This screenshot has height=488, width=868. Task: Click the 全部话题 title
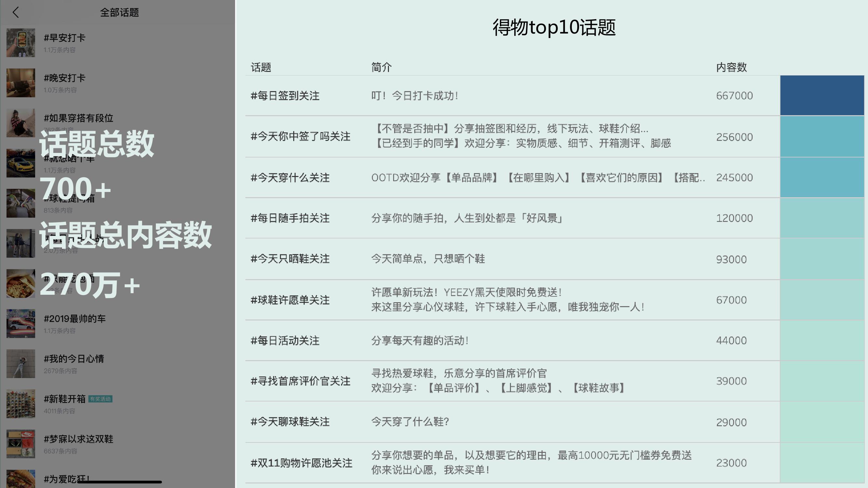(119, 13)
